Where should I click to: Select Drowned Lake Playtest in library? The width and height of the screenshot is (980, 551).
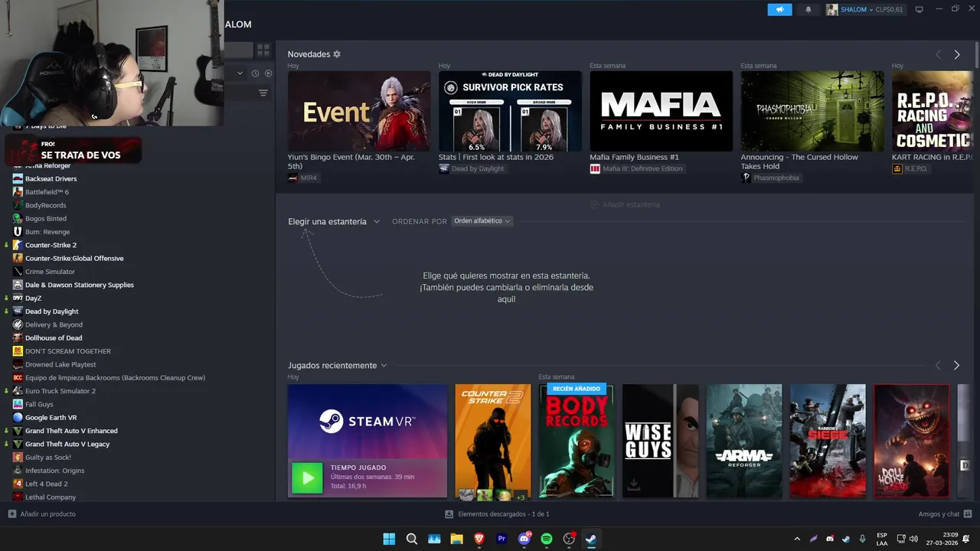coord(60,364)
